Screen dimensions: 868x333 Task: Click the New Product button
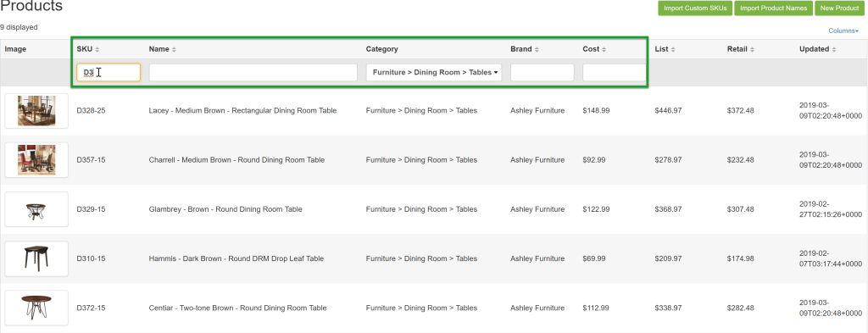click(x=839, y=8)
